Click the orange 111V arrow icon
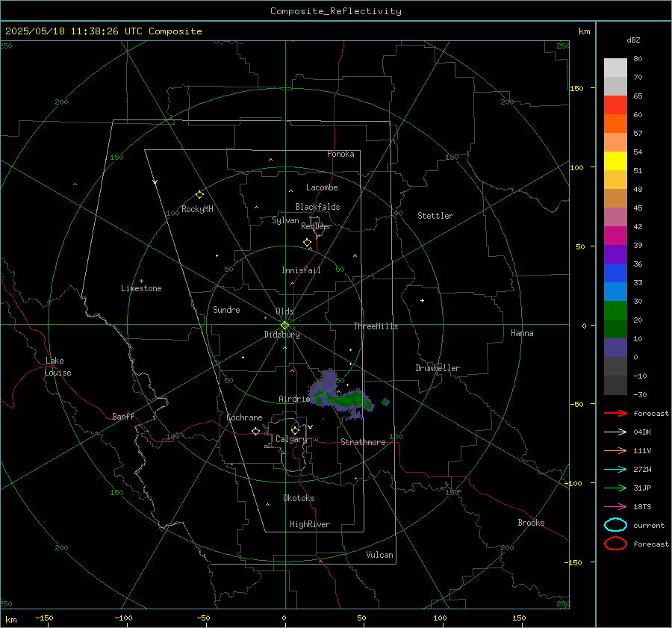 615,450
